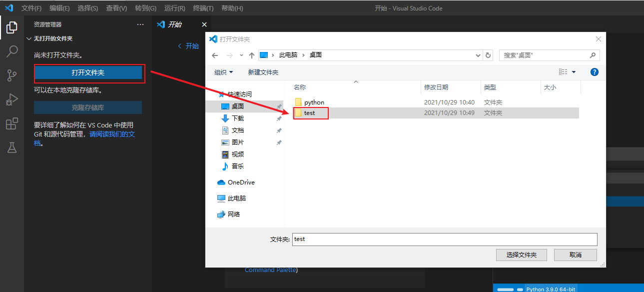
Task: Open the Explorer view in activity bar
Action: pos(11,27)
